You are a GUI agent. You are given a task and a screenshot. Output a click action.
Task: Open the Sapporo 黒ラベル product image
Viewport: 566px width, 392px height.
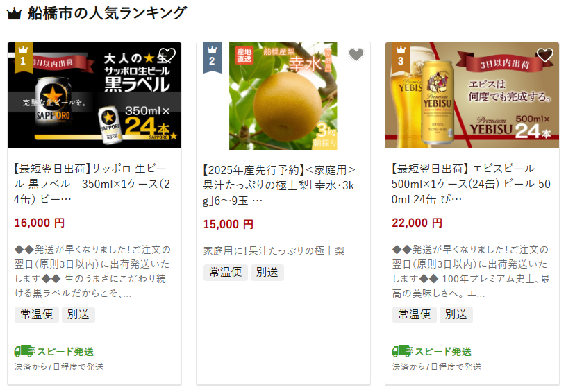tap(94, 95)
